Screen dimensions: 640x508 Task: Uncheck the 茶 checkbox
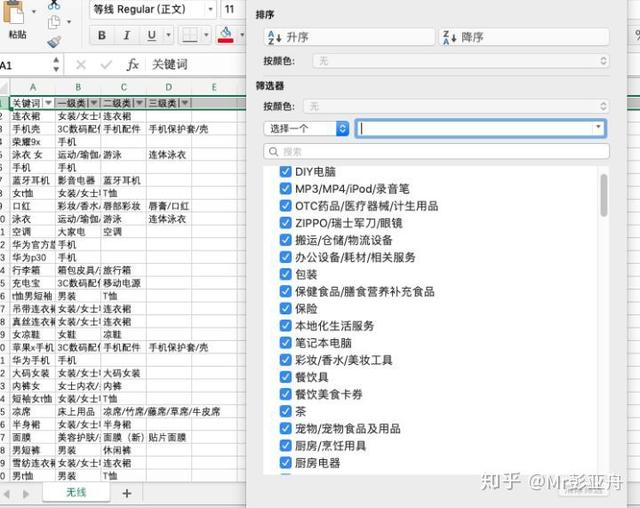tap(285, 411)
